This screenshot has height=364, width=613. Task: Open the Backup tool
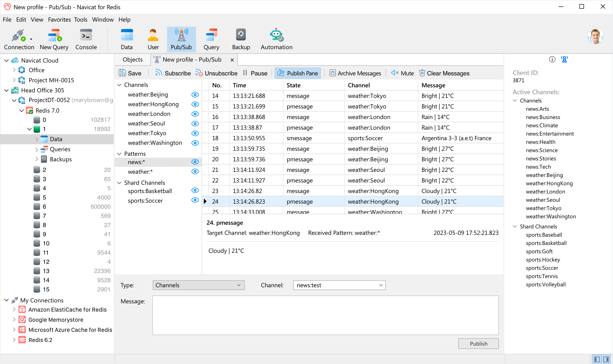(x=241, y=40)
